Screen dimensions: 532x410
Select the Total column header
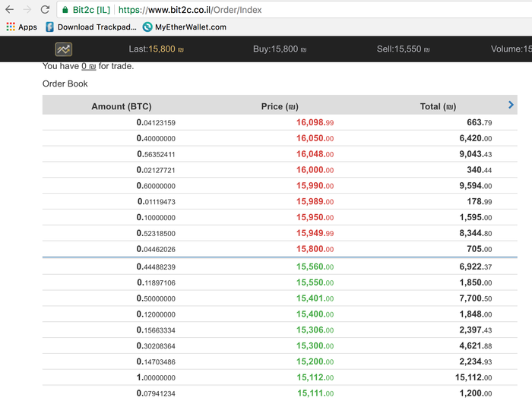(438, 106)
